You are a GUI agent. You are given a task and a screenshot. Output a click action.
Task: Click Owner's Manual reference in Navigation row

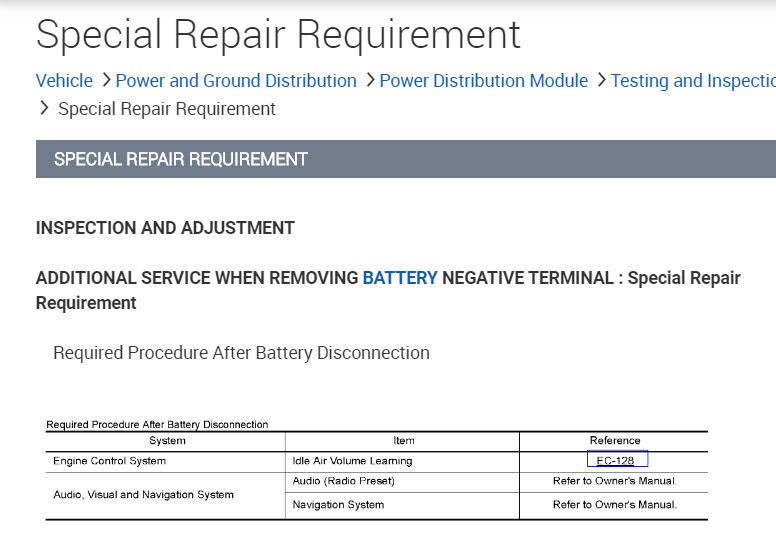615,505
